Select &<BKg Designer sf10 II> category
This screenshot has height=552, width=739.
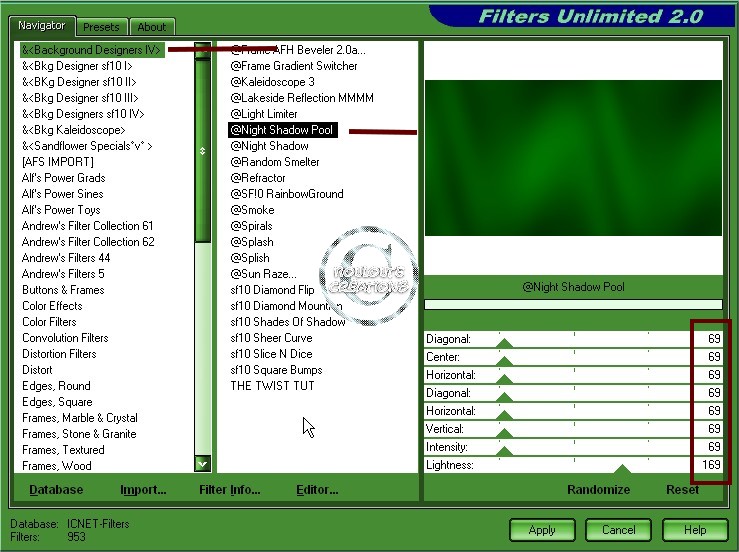(x=79, y=82)
